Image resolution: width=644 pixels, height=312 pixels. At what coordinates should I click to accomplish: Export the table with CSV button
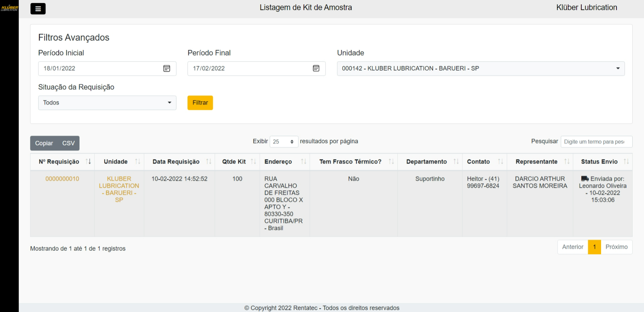(x=69, y=143)
